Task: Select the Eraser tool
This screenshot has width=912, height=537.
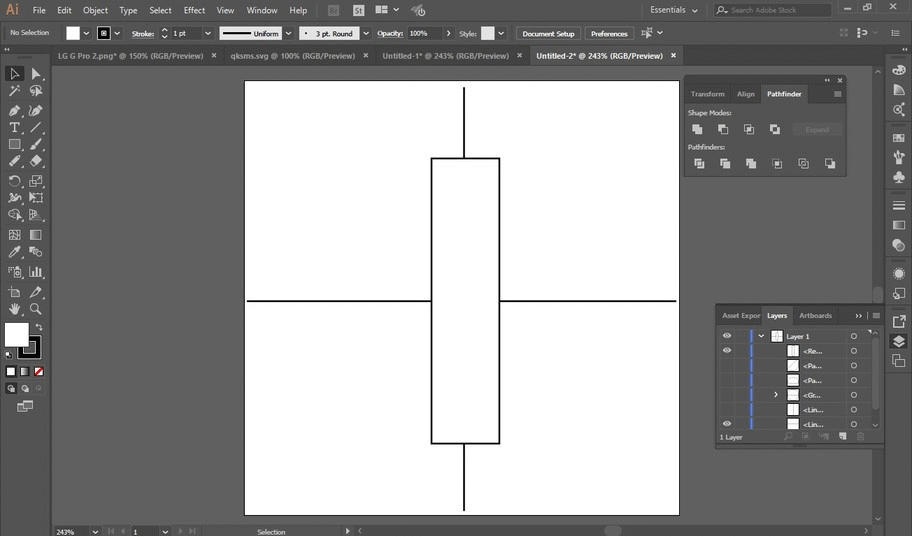Action: pyautogui.click(x=36, y=161)
